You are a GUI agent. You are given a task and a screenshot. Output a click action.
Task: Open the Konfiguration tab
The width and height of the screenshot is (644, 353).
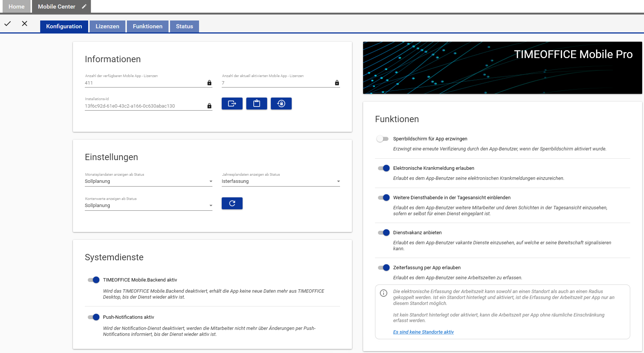64,26
